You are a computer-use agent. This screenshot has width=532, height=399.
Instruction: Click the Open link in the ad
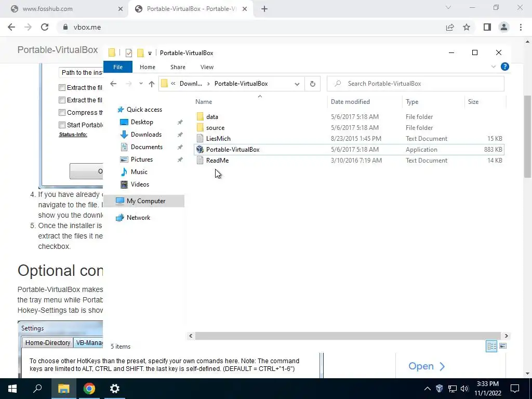coord(427,366)
